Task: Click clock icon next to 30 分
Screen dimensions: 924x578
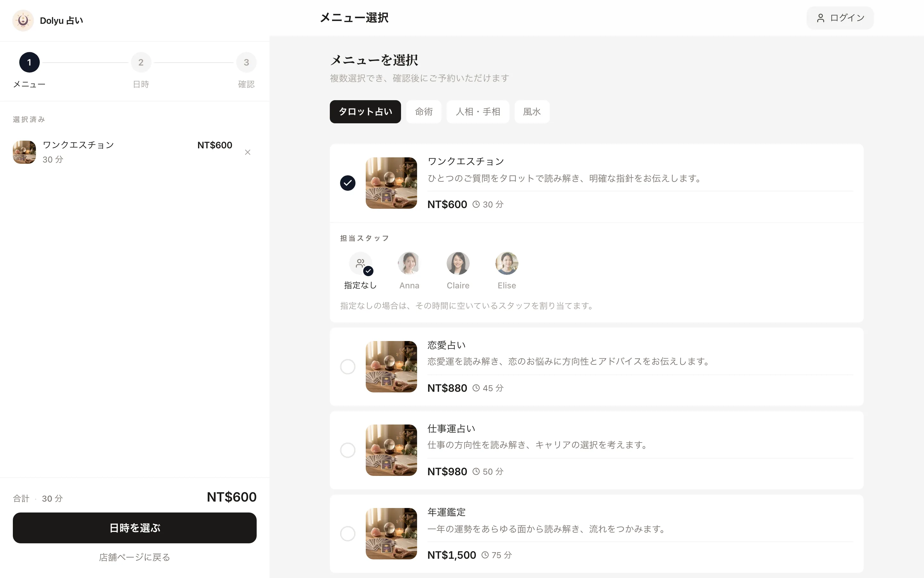Action: pyautogui.click(x=476, y=204)
